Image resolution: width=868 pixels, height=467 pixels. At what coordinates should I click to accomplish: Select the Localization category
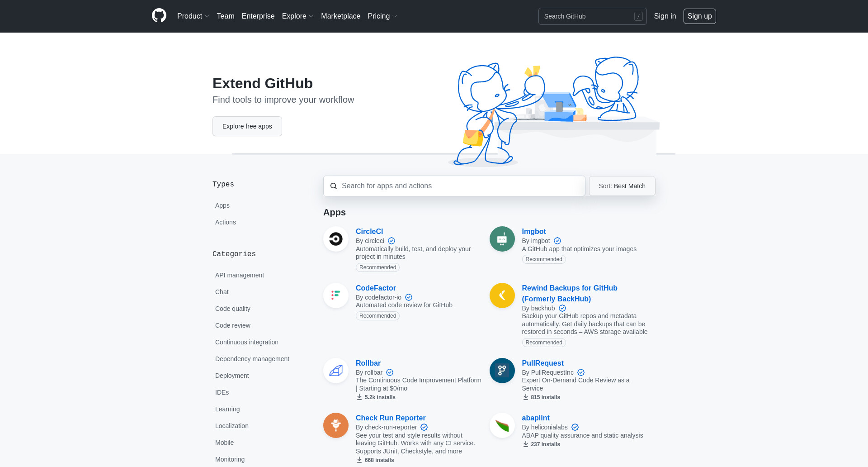tap(232, 426)
